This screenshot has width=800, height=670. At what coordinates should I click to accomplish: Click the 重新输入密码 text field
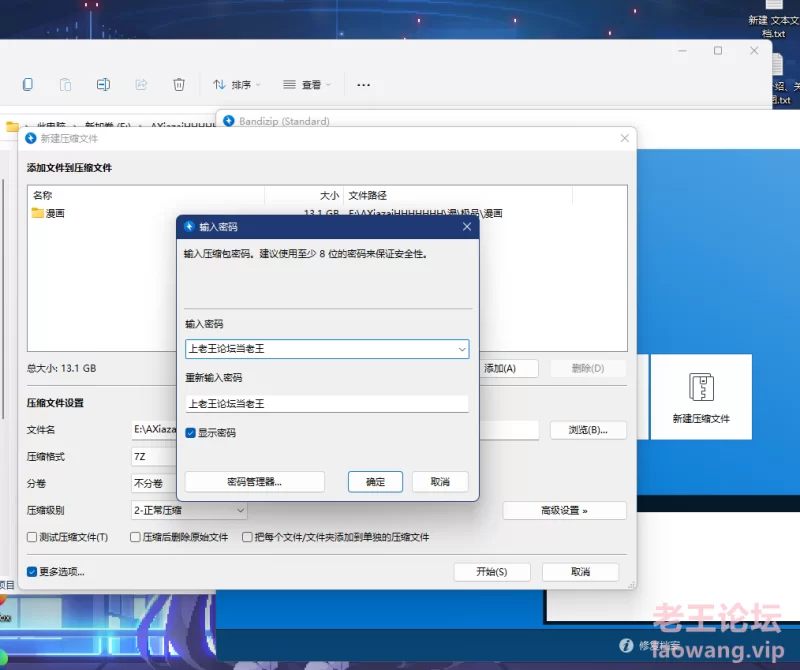tap(326, 404)
